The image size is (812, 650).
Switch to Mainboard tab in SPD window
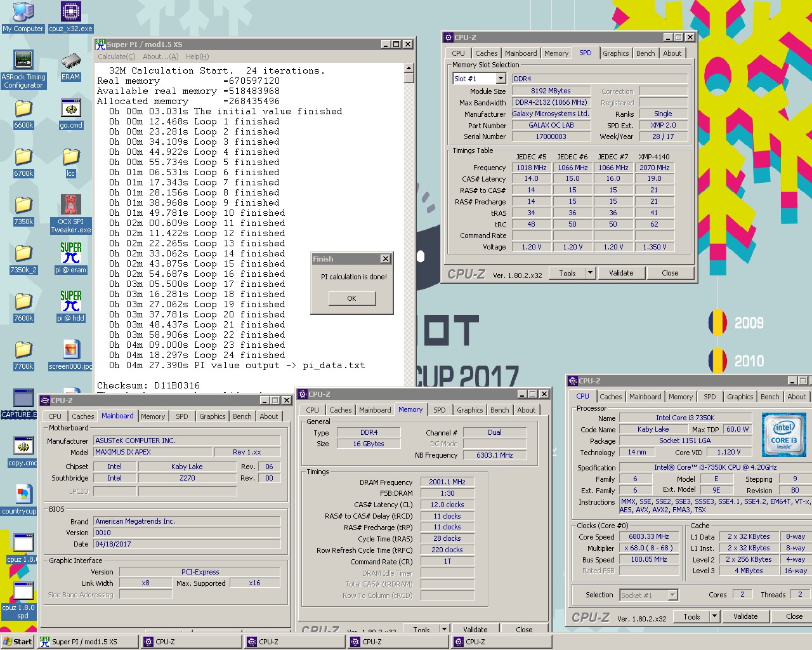(x=521, y=53)
